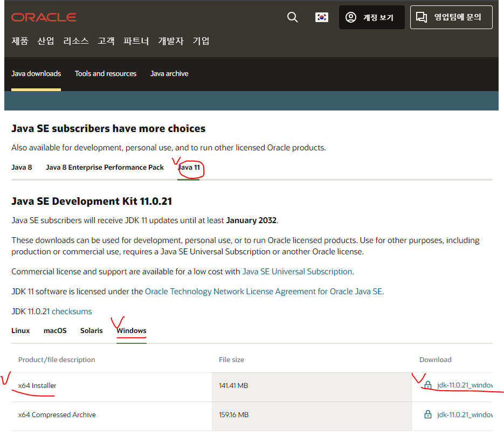Click the 영업팀에 문의 contact sales button
The height and width of the screenshot is (436, 504).
(x=451, y=17)
